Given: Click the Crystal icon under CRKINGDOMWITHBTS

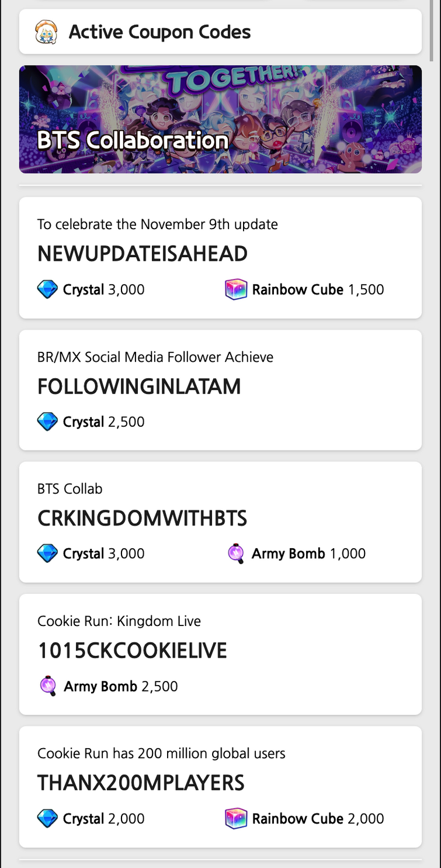Looking at the screenshot, I should tap(47, 554).
